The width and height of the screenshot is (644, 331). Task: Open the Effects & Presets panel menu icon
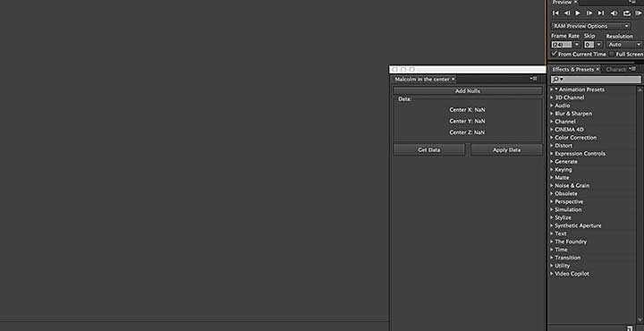tap(633, 69)
